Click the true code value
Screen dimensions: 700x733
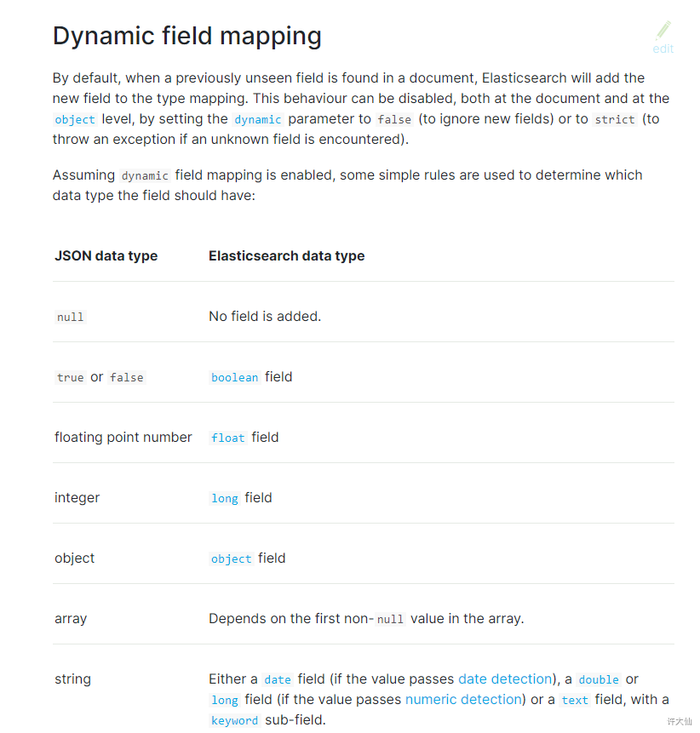pos(70,377)
